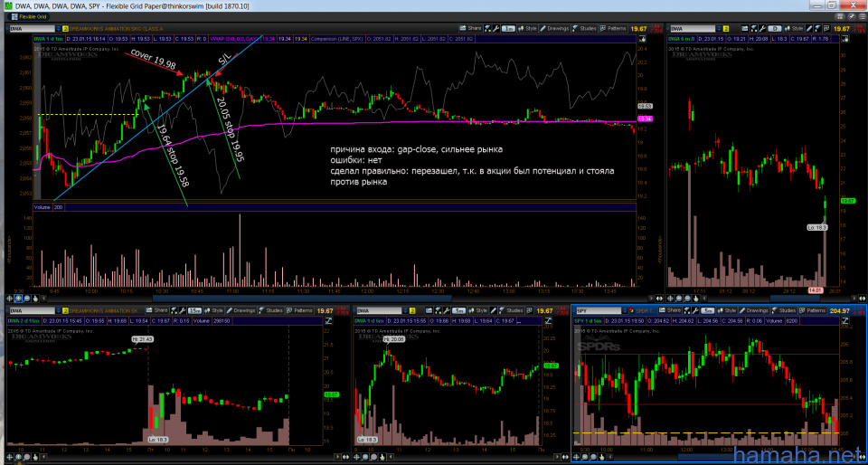The height and width of the screenshot is (465, 868).
Task: Select pointer hand tool under main chart
Action: pyautogui.click(x=35, y=299)
